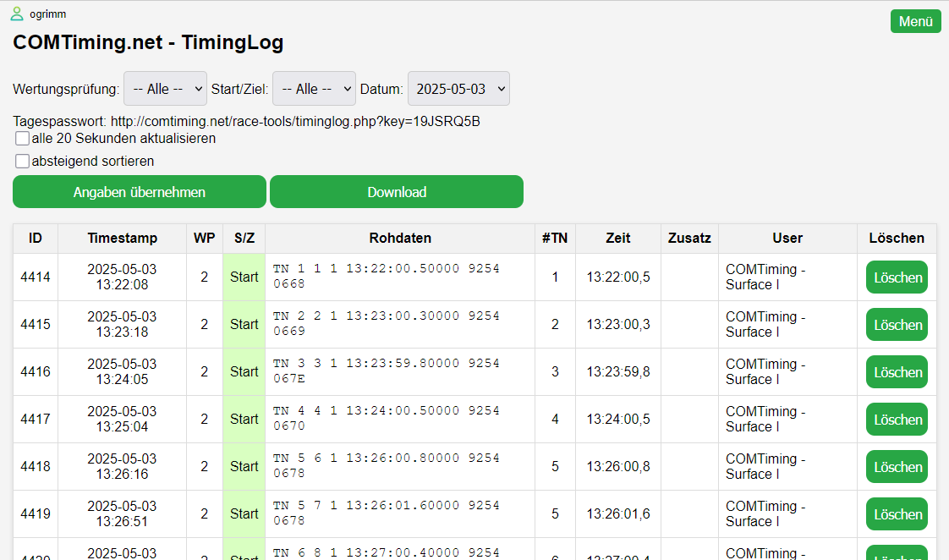Open the Datum dropdown showing 2025-05-03
This screenshot has width=949, height=560.
pyautogui.click(x=458, y=88)
